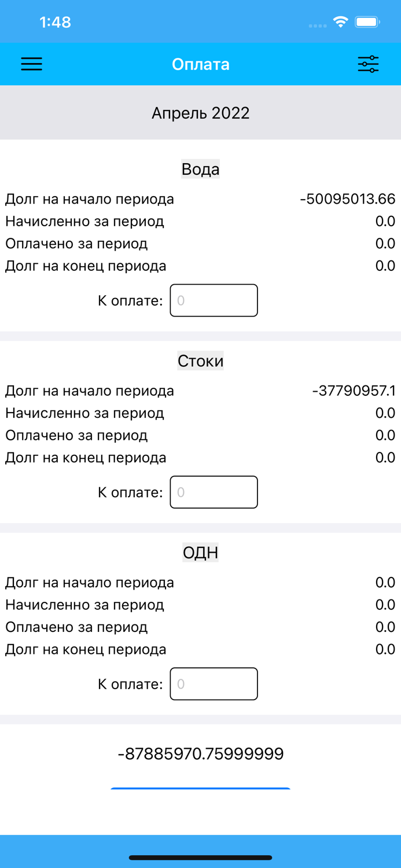Tap the Апрель 2022 period header
Screen dimensions: 401x868
click(200, 112)
